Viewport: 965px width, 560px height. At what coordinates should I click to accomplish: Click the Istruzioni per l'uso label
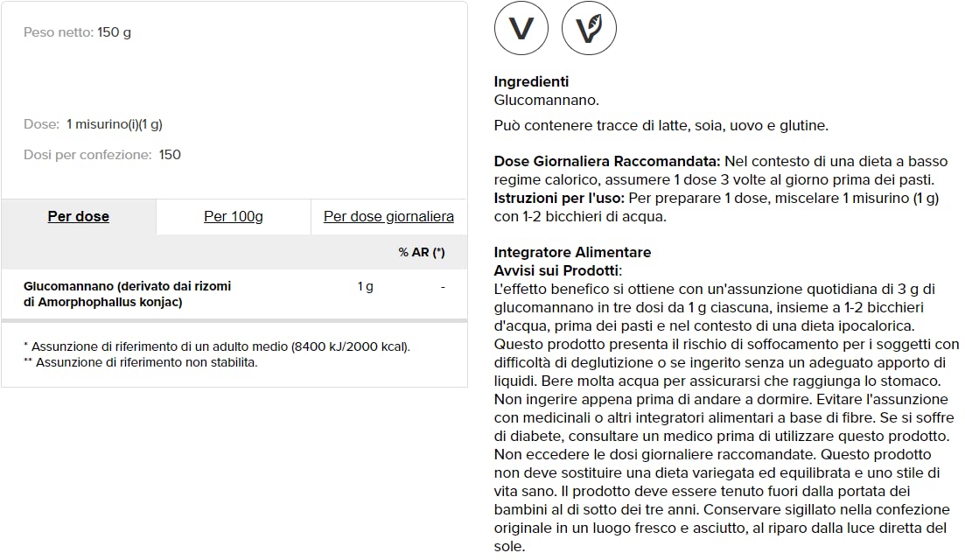[559, 198]
